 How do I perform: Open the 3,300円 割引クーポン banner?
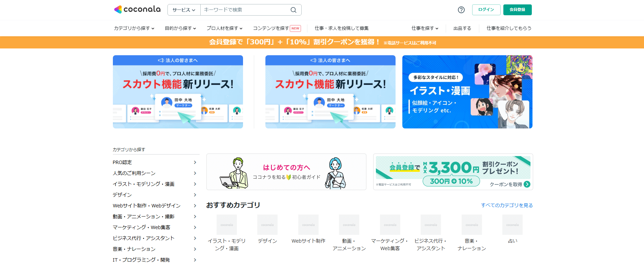pos(453,172)
